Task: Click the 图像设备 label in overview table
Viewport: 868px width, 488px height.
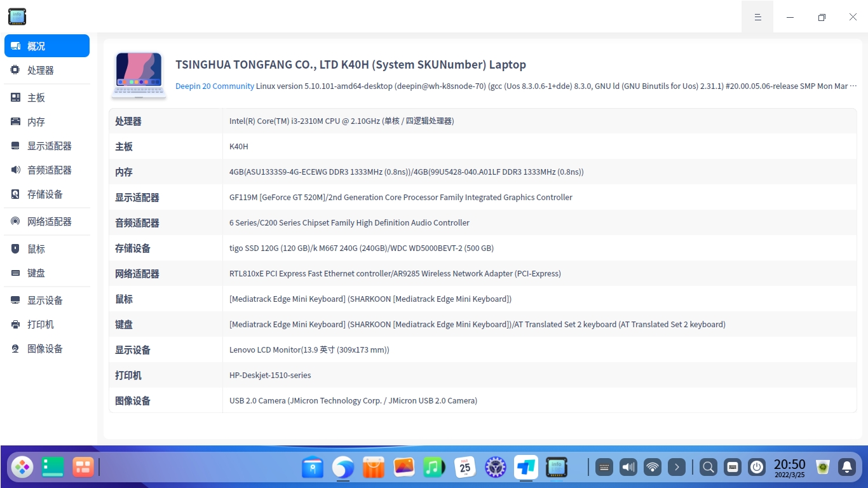Action: tap(133, 400)
